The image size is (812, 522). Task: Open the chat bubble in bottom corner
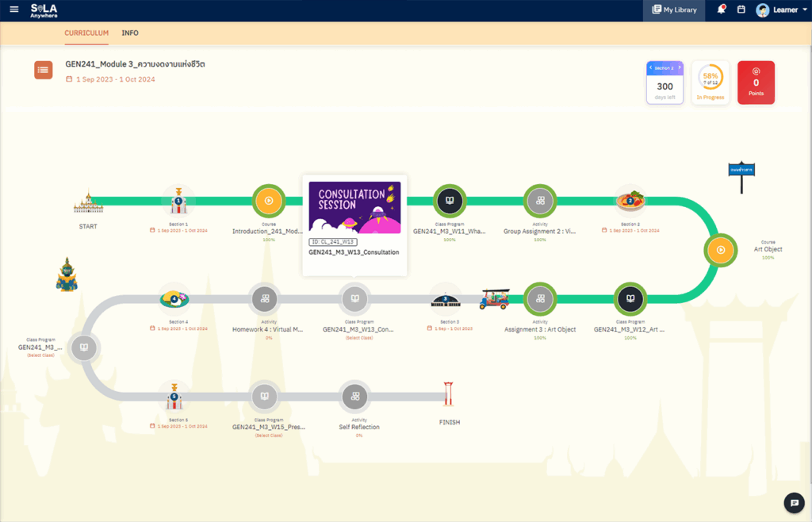(794, 502)
